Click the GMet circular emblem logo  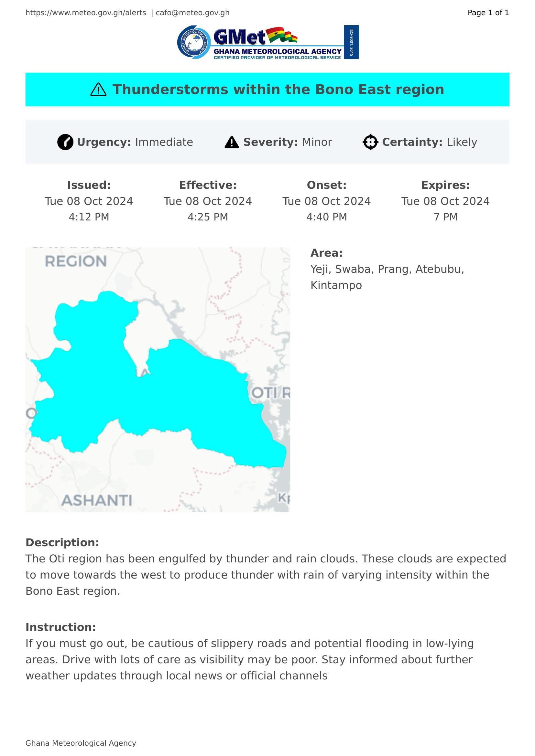click(x=194, y=42)
